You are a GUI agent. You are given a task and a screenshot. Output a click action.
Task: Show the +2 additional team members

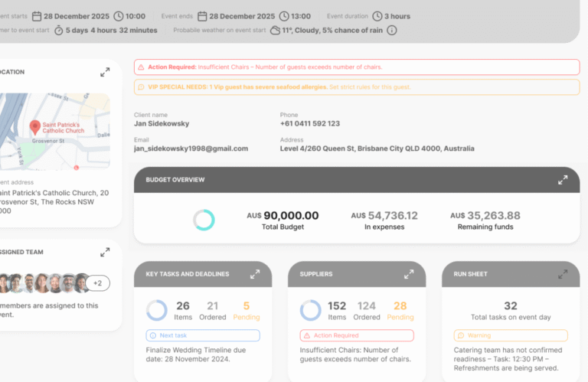[97, 283]
